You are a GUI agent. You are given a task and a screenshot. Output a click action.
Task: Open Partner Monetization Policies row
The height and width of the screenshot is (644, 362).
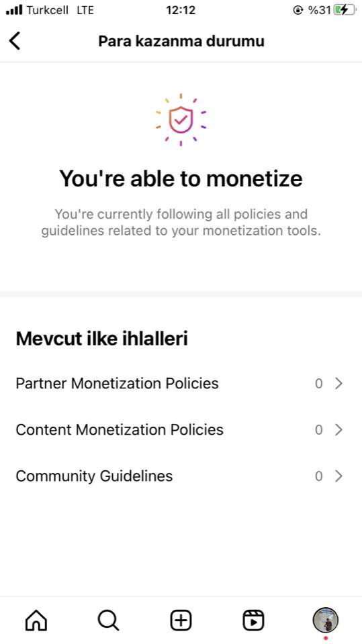181,384
